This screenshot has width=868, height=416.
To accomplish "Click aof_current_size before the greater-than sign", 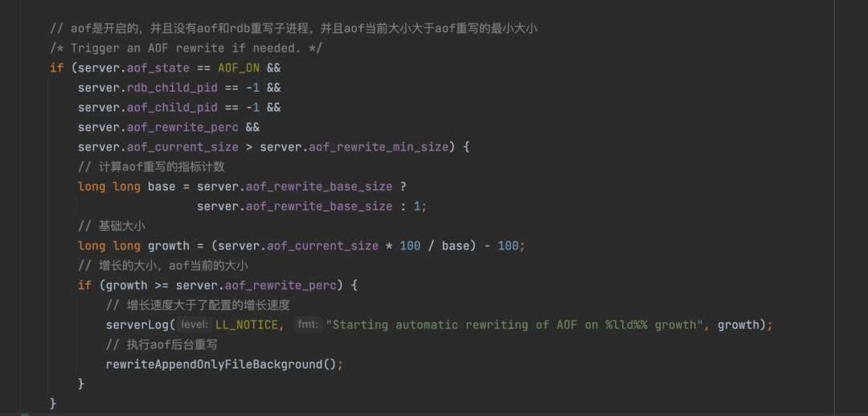I will [x=182, y=147].
